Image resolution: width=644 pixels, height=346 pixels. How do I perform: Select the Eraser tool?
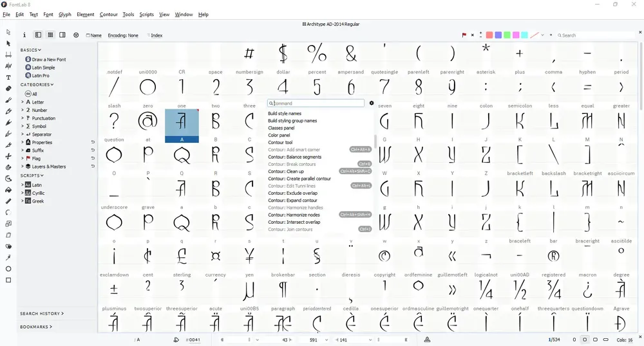click(8, 89)
